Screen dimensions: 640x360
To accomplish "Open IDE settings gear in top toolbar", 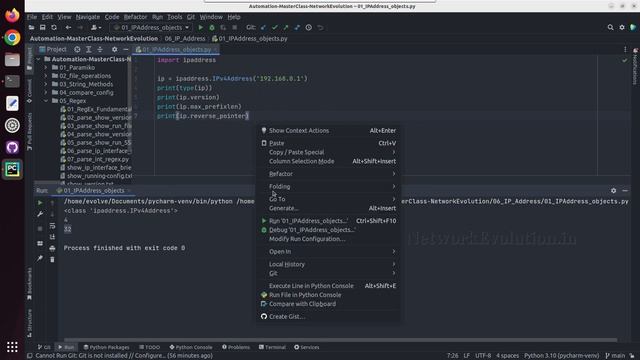I will point(622,27).
